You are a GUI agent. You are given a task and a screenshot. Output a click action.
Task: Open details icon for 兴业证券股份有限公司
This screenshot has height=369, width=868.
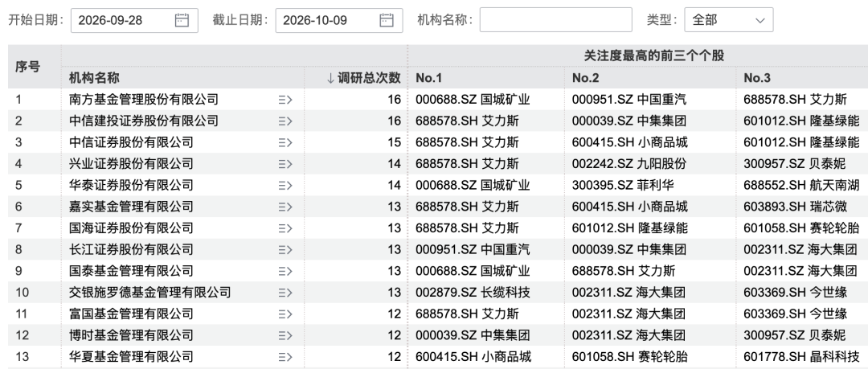tap(285, 164)
